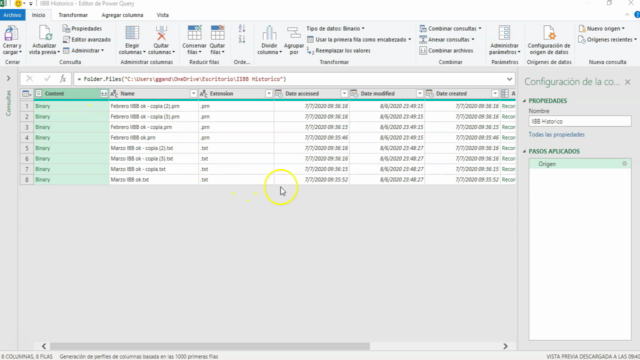Switch to the Agregar columna tab
This screenshot has width=640, height=360.
point(122,15)
